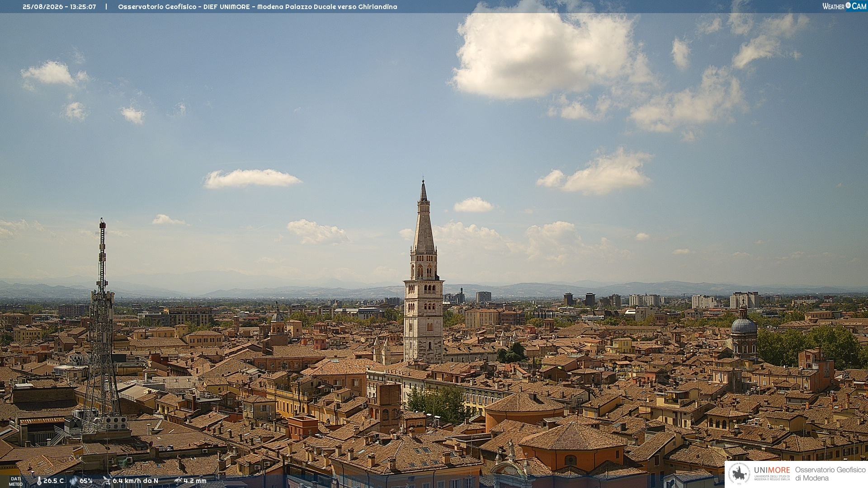Click the WeatherCAM logo
This screenshot has height=488, width=868.
[844, 6]
